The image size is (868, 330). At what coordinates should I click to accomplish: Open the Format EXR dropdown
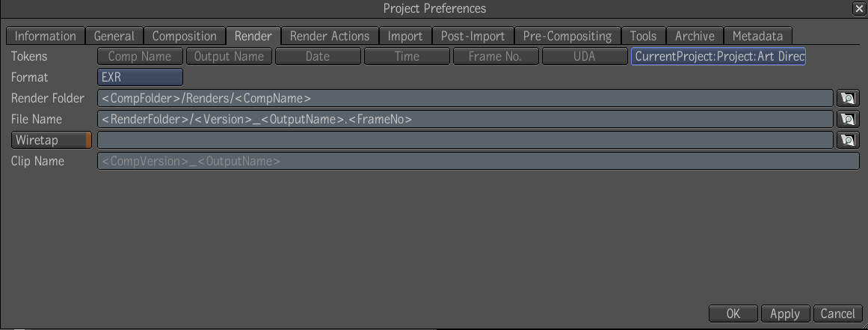pos(140,78)
